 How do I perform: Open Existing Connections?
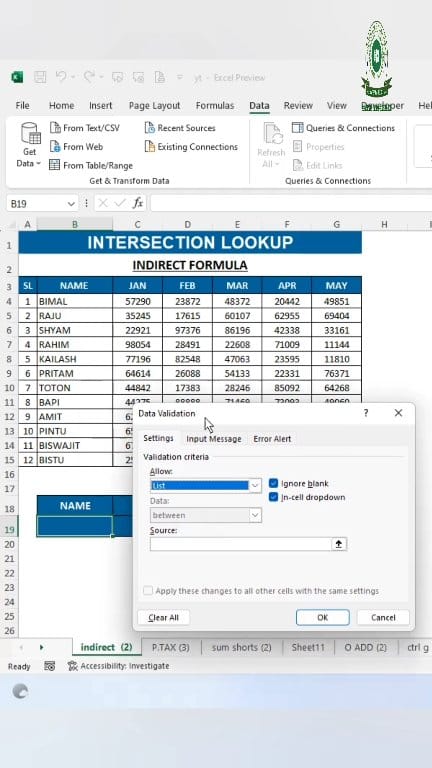point(191,146)
